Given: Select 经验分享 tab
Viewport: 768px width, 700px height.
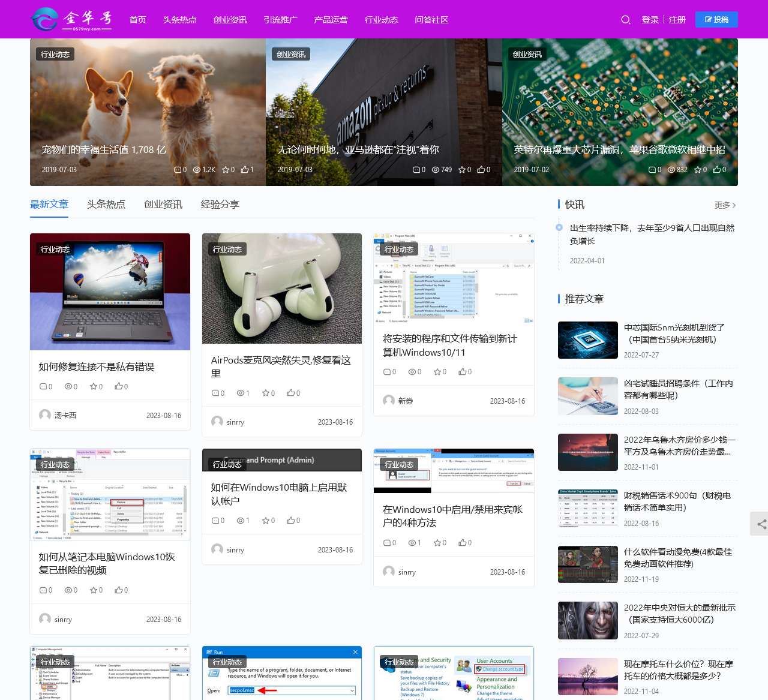Looking at the screenshot, I should [x=220, y=205].
